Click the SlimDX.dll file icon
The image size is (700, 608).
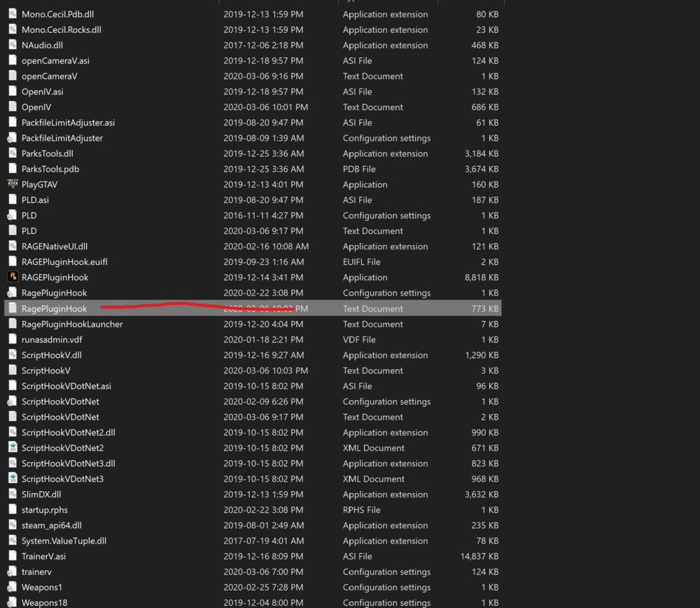pos(12,494)
